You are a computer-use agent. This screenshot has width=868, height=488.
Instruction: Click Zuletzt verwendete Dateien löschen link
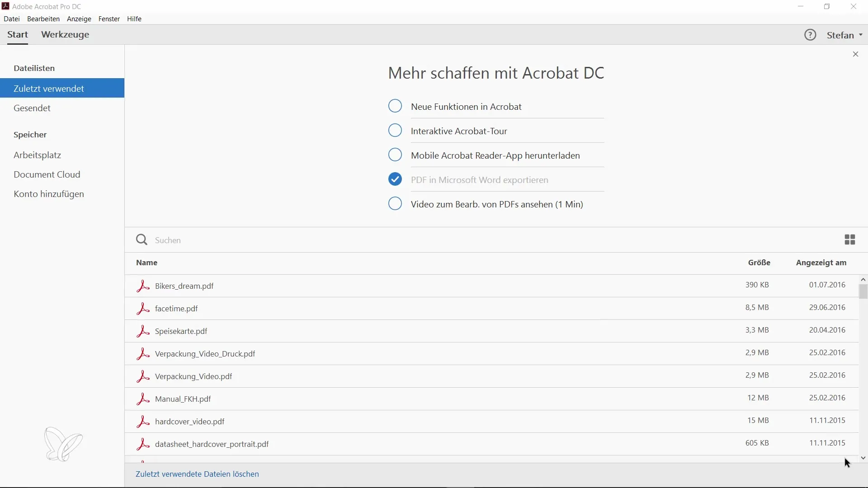(197, 474)
